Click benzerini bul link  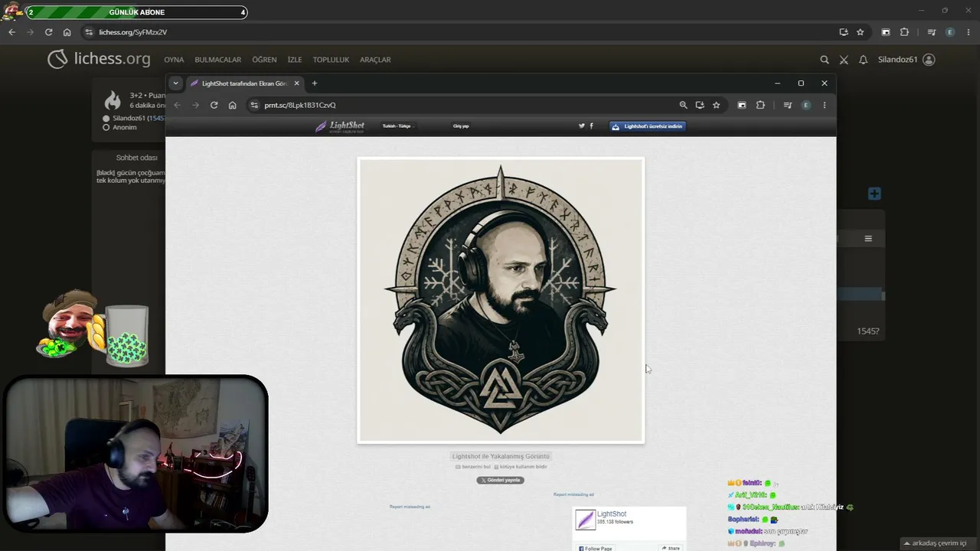click(472, 467)
